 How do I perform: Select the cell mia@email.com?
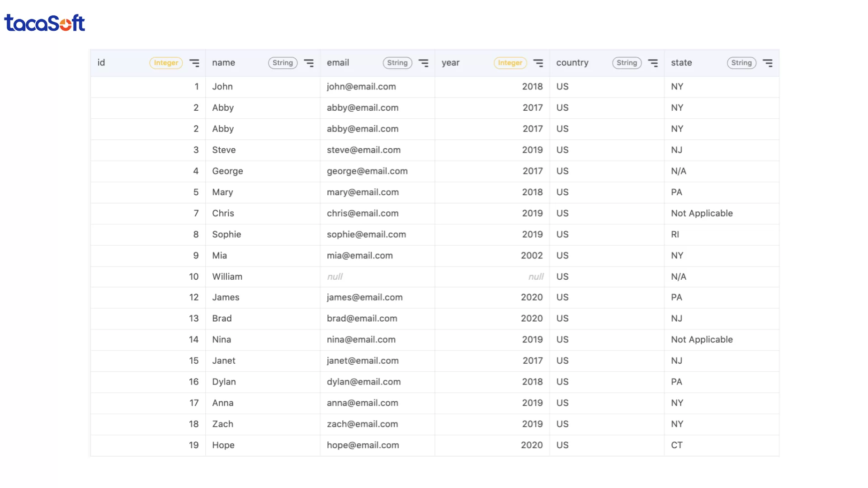[377, 256]
